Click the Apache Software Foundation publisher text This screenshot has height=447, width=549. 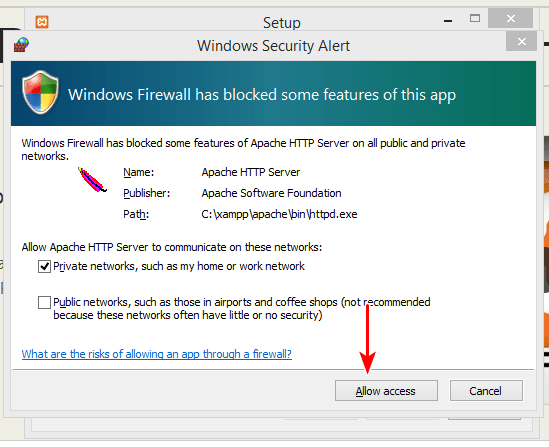(271, 193)
